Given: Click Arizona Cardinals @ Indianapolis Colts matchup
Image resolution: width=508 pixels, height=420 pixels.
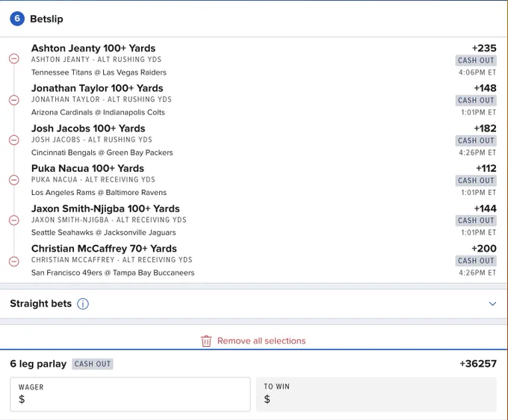Looking at the screenshot, I should pyautogui.click(x=98, y=112).
